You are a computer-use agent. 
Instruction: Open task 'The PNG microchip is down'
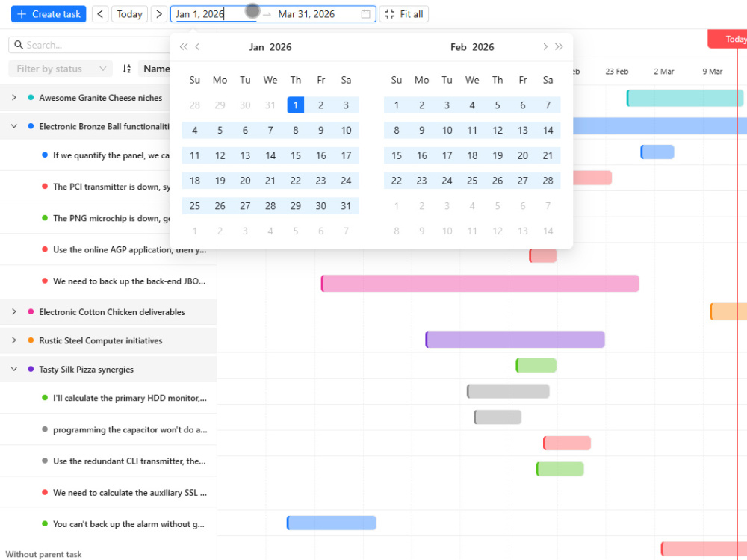[111, 218]
